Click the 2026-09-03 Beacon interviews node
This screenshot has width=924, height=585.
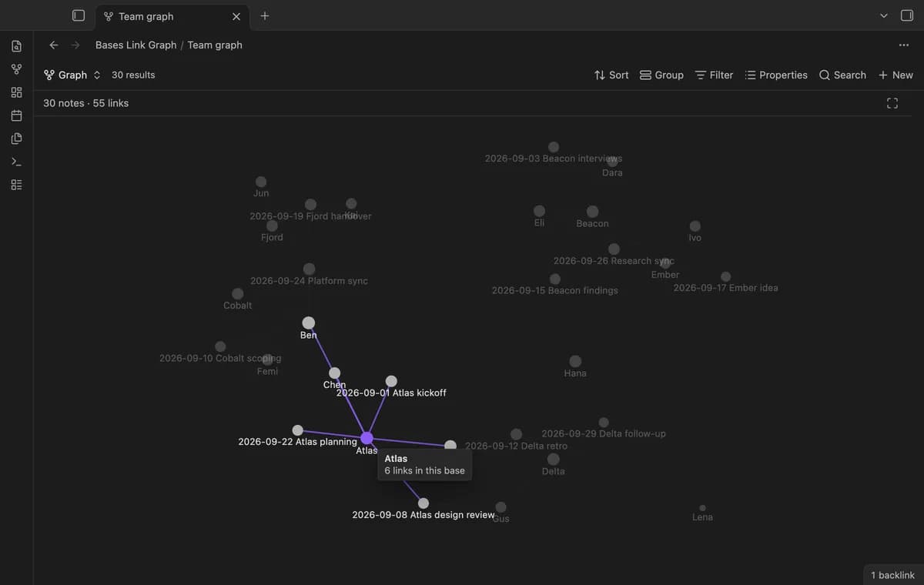click(553, 147)
